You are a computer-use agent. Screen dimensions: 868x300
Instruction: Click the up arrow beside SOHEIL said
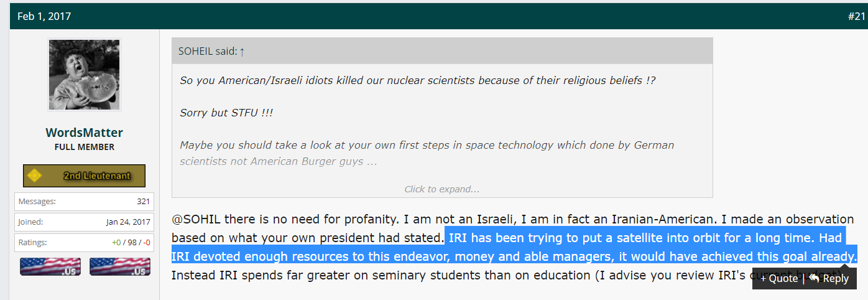(x=242, y=52)
